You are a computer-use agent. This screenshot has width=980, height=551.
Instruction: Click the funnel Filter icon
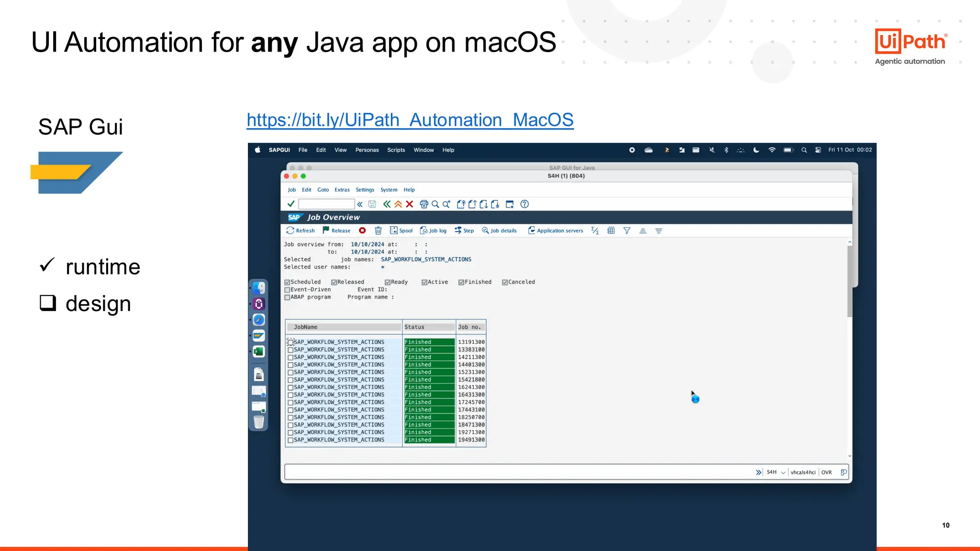[627, 231]
